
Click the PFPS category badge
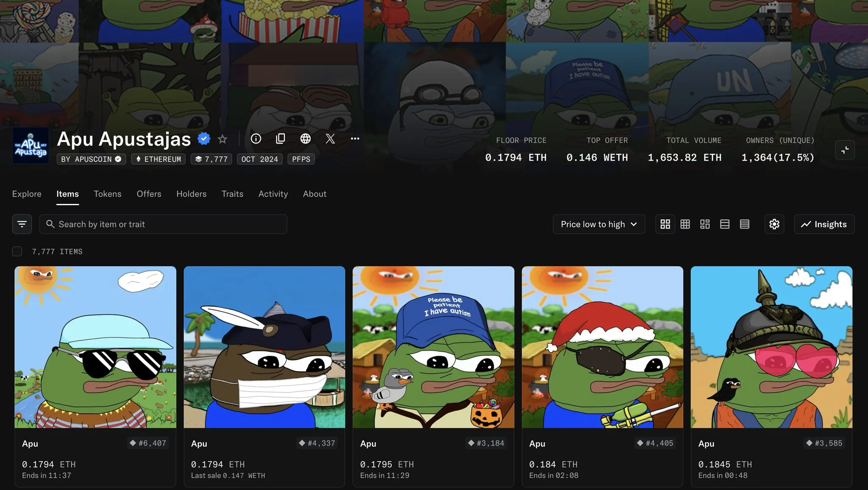tap(301, 159)
